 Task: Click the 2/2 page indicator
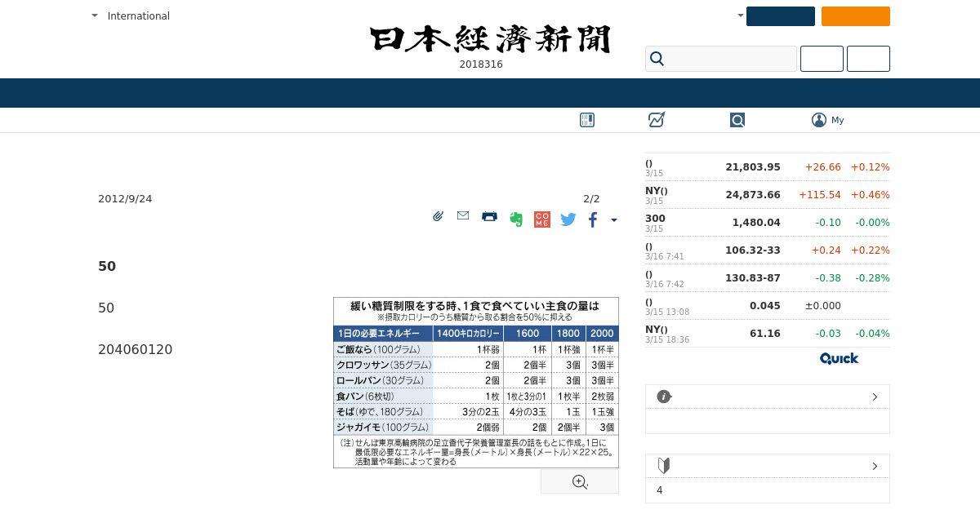click(x=591, y=199)
